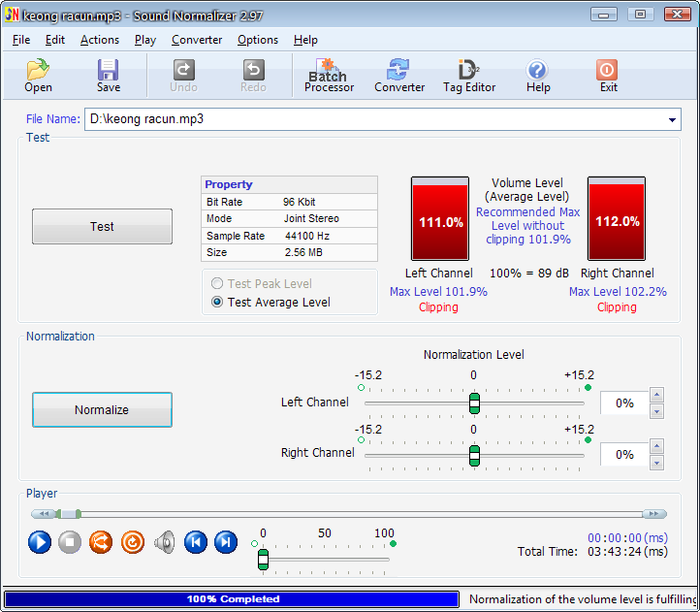
Task: Open the File menu
Action: tap(21, 40)
